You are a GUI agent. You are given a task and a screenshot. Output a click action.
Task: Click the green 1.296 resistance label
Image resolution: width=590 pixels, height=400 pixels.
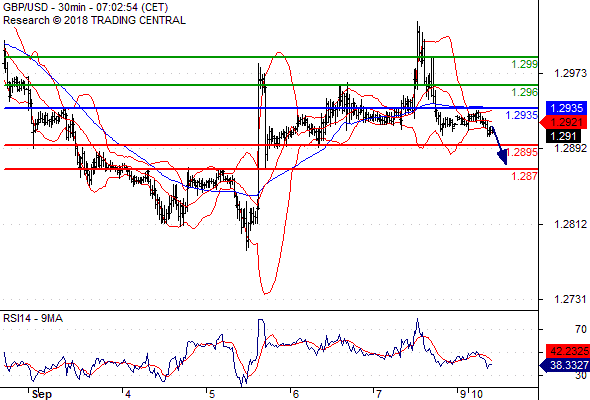524,92
